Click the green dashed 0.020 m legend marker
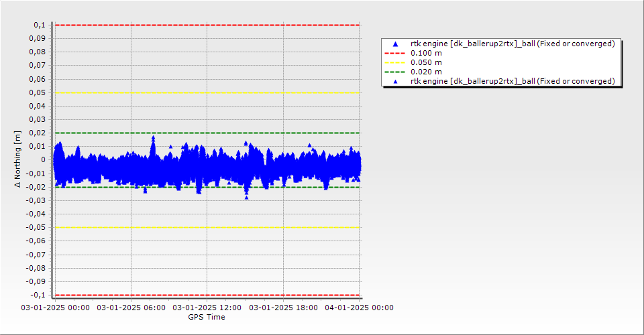This screenshot has width=644, height=335. click(394, 72)
